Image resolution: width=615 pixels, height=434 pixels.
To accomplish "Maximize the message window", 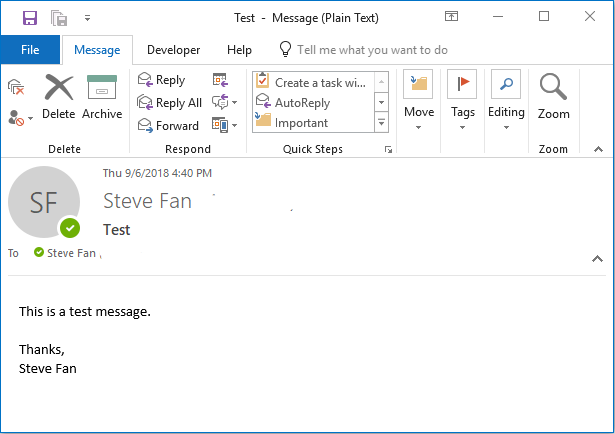I will point(544,16).
